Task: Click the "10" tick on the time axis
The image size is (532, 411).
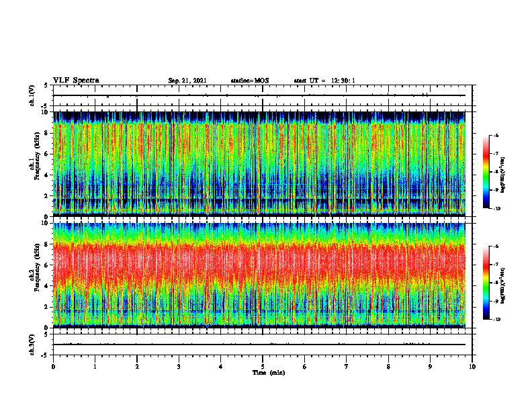Action: (x=472, y=367)
